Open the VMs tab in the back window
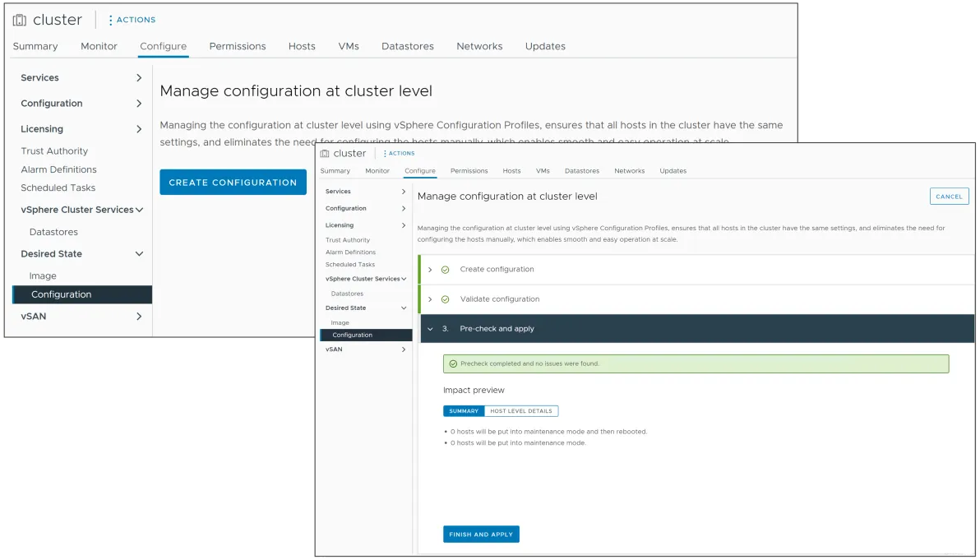Screen dimensions: 980x560 click(x=349, y=46)
